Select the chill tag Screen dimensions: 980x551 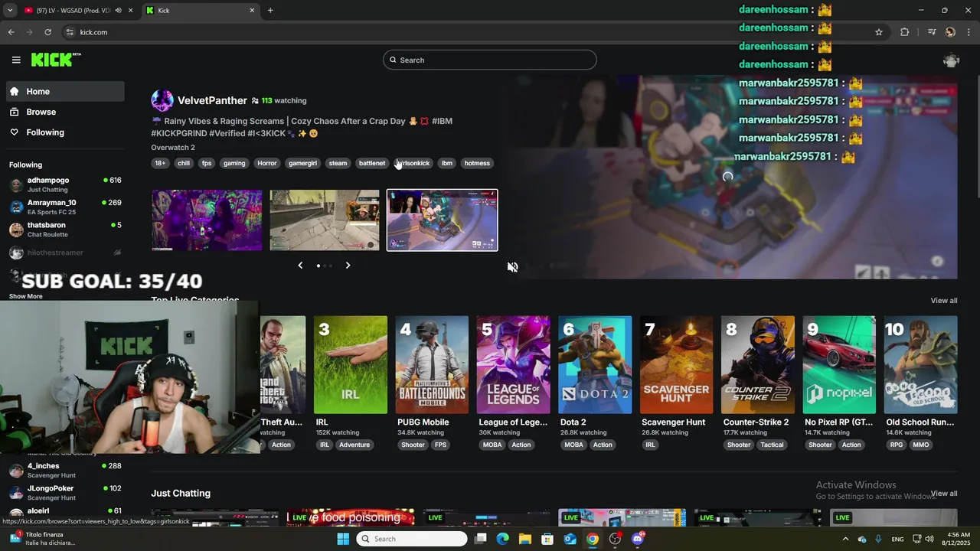coord(184,163)
